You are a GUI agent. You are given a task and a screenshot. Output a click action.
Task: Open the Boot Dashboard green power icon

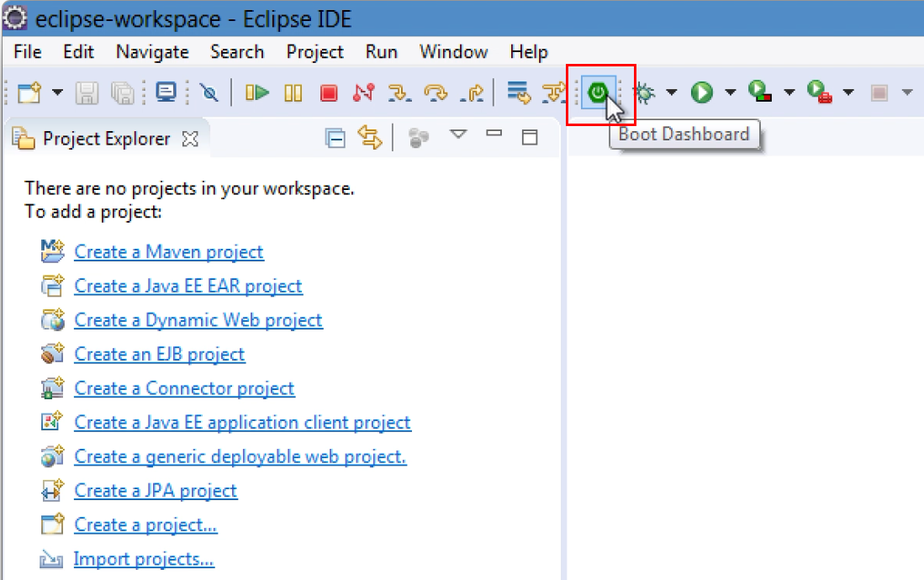(x=598, y=92)
